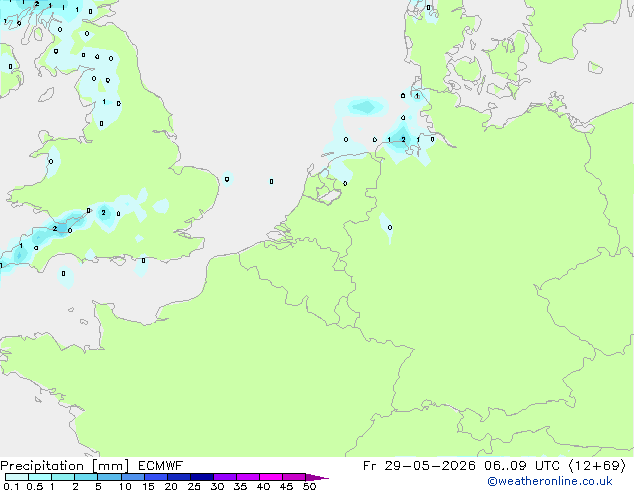Click the '(12+69)' forecast run text
Screen dimensions: 634x490
[x=597, y=466]
